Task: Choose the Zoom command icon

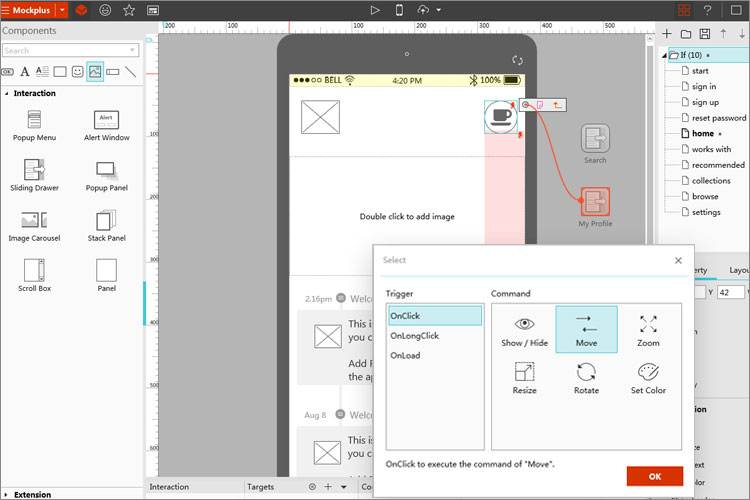Action: pyautogui.click(x=648, y=330)
